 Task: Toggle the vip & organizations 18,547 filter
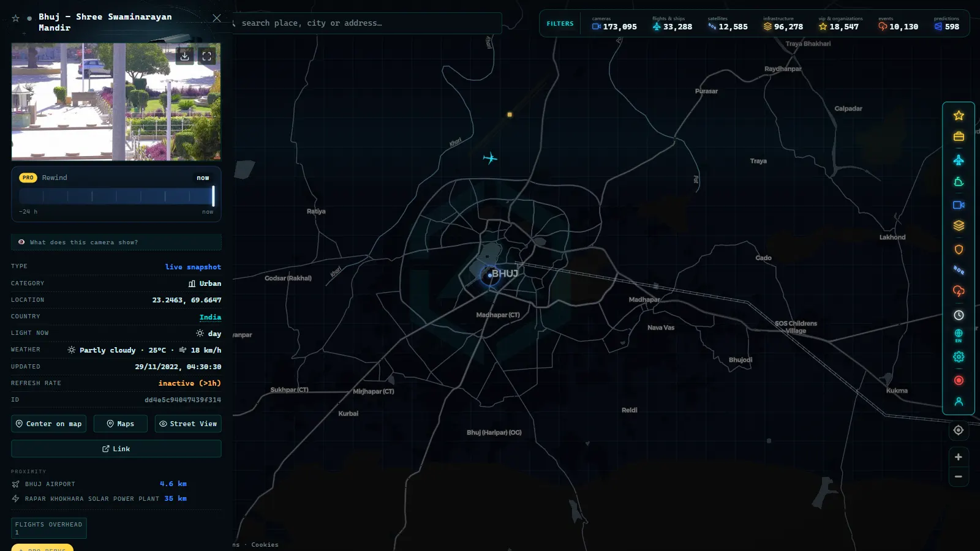tap(840, 24)
